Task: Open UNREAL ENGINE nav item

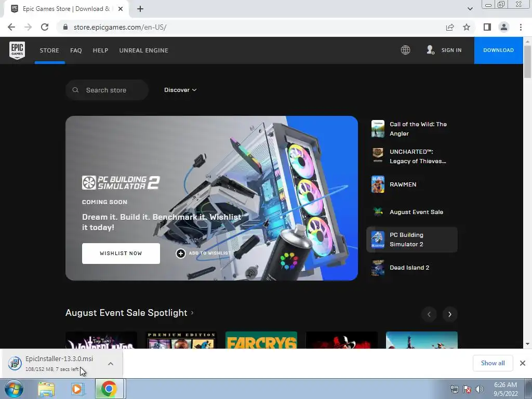Action: coord(144,50)
